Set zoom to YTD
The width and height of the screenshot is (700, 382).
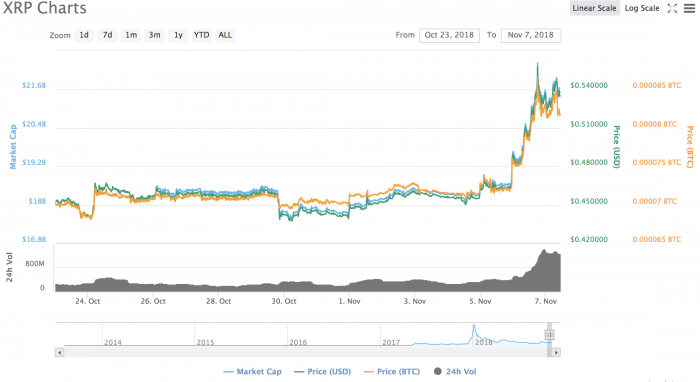pyautogui.click(x=201, y=35)
